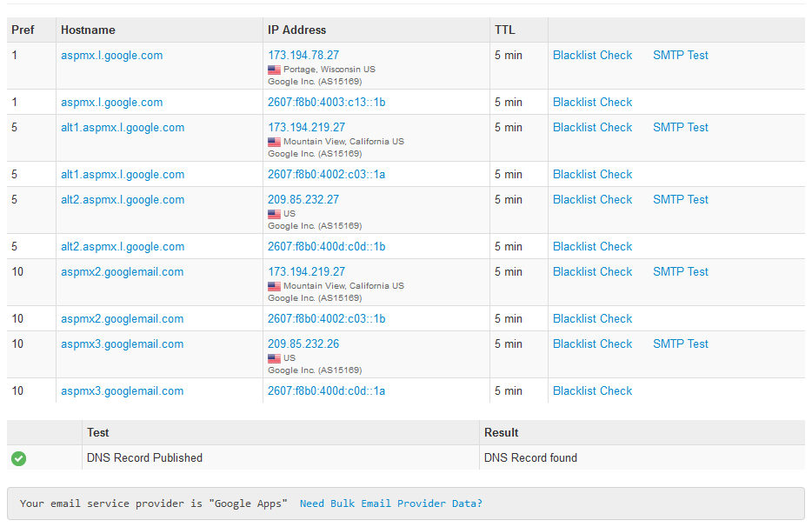Open alt1.aspmx.l.google.com with IPv4 address
This screenshot has width=812, height=527.
point(122,128)
